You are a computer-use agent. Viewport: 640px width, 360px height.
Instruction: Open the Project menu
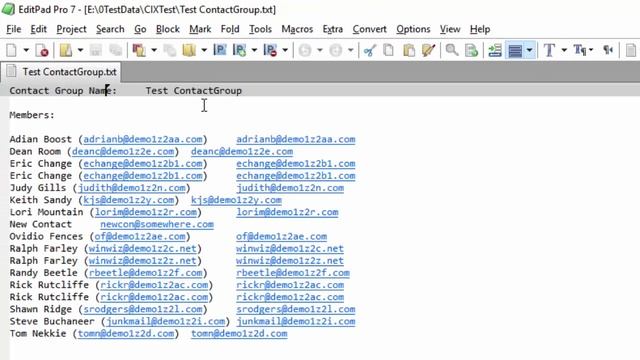[71, 29]
